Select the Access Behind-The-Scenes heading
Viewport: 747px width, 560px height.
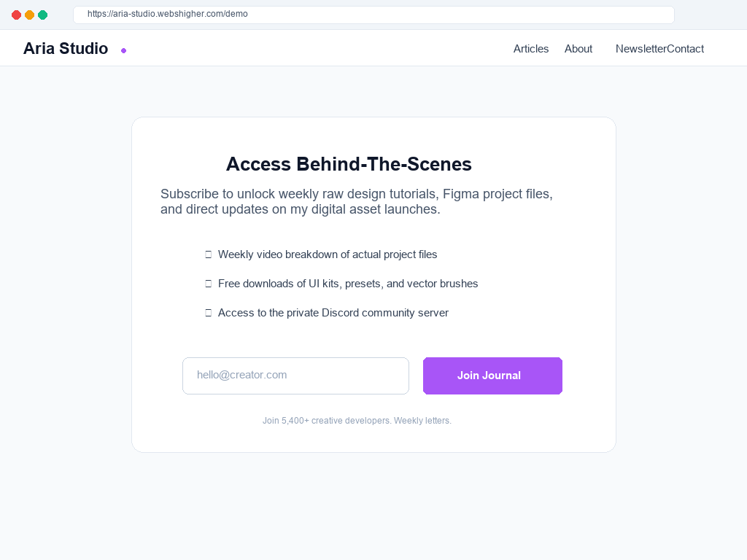point(349,164)
